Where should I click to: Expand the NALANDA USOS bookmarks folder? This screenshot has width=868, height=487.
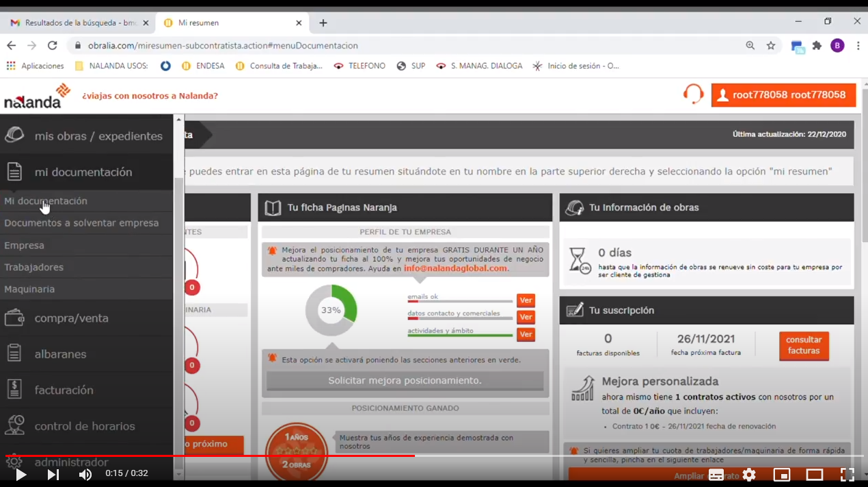[x=118, y=66]
